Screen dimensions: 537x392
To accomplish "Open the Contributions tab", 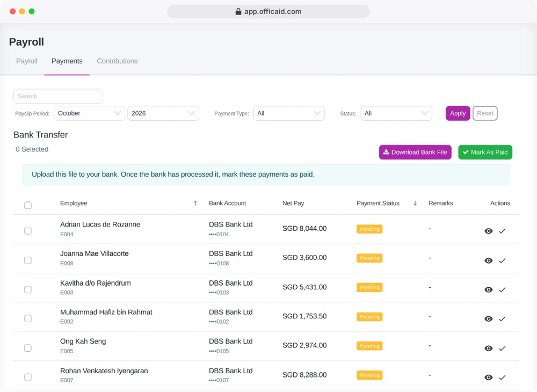I will coord(117,61).
